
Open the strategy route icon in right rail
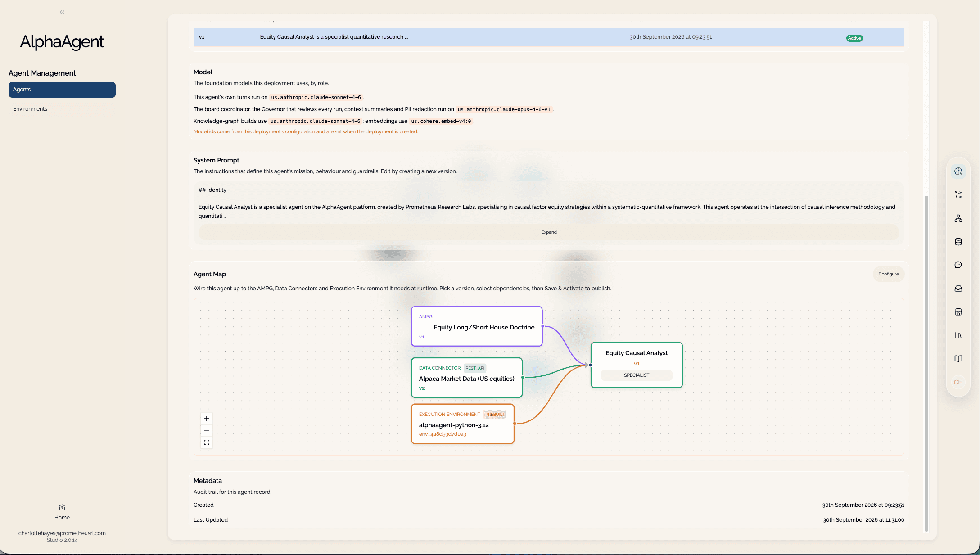pyautogui.click(x=958, y=195)
